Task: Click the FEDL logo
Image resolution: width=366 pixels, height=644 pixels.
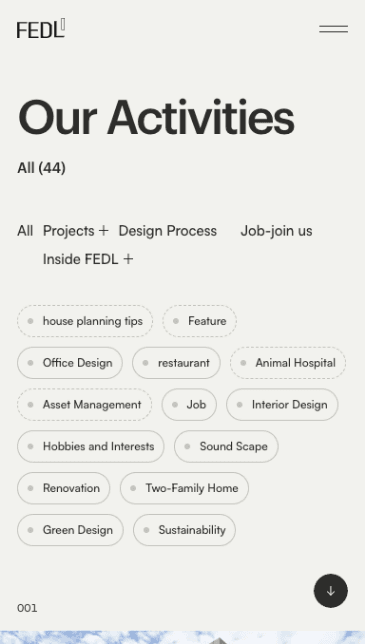Action: click(x=41, y=28)
